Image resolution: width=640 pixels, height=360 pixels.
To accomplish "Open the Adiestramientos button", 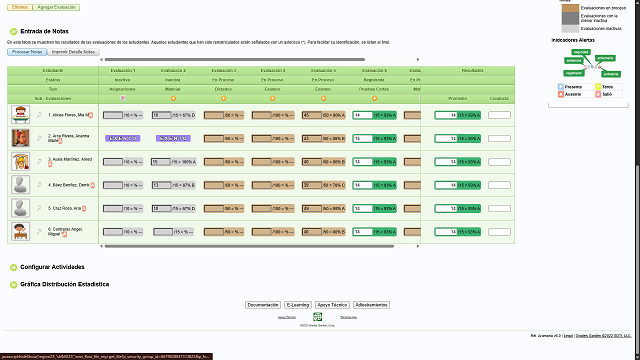I will click(x=371, y=305).
